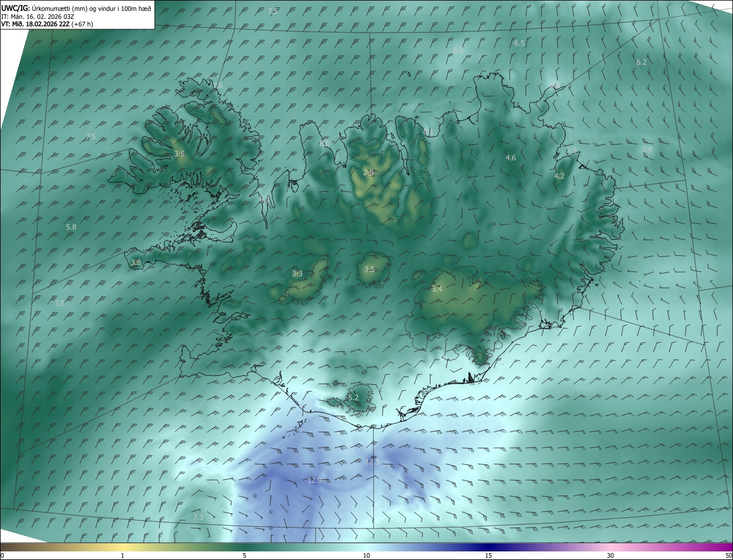Image resolution: width=733 pixels, height=560 pixels.
Task: Click the 6.2 value in the northeast corner
Action: coord(641,62)
